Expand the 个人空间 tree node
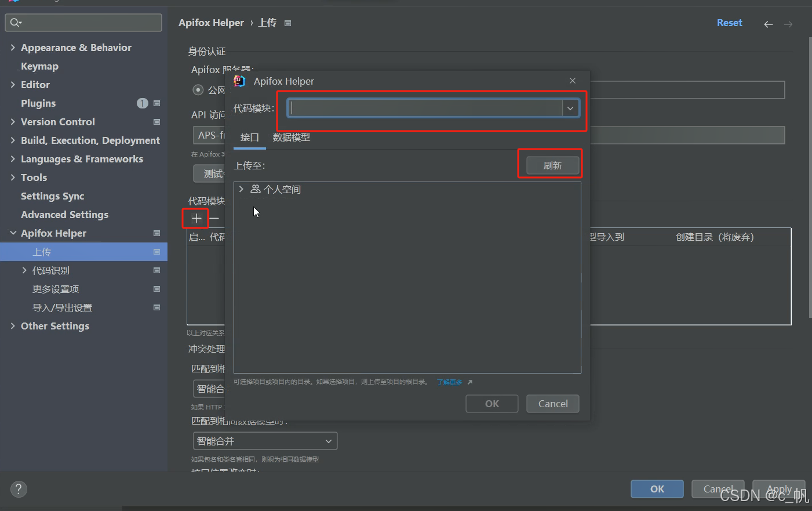The image size is (812, 511). point(241,189)
